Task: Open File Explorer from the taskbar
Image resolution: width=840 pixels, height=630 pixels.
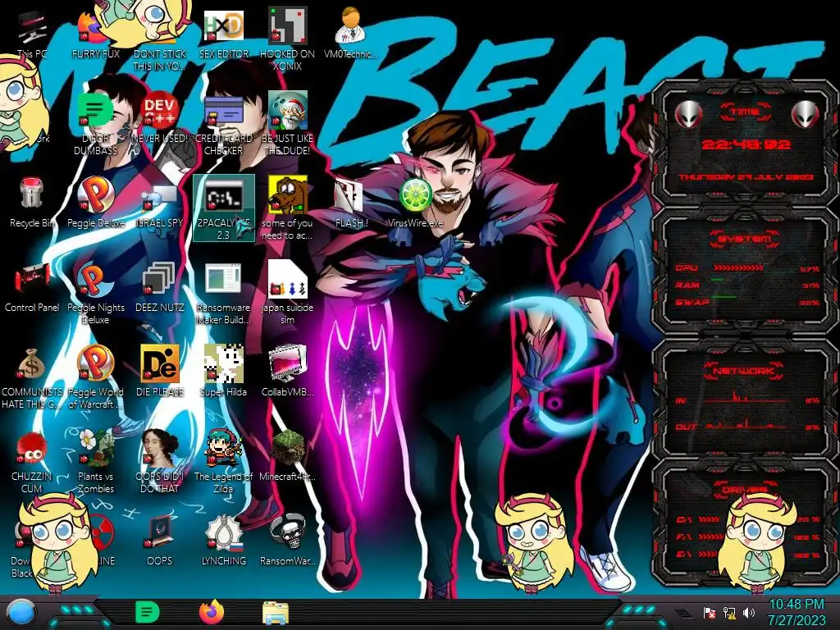Action: [x=276, y=613]
